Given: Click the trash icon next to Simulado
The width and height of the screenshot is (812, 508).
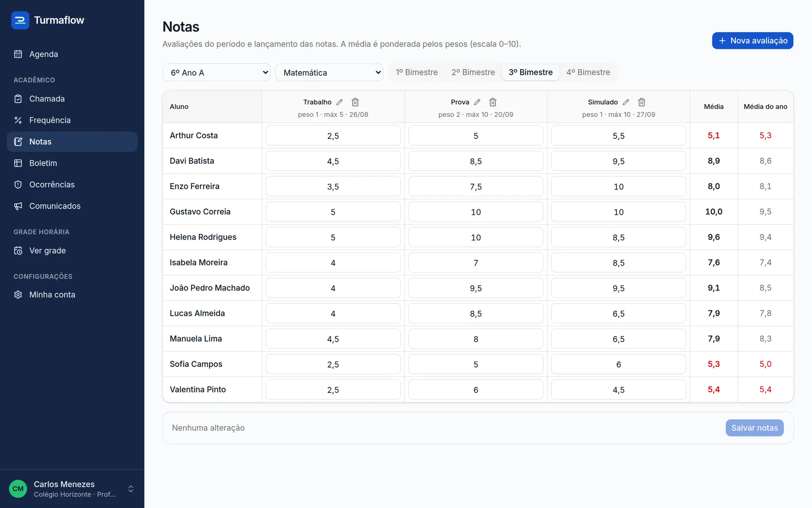Looking at the screenshot, I should (641, 102).
